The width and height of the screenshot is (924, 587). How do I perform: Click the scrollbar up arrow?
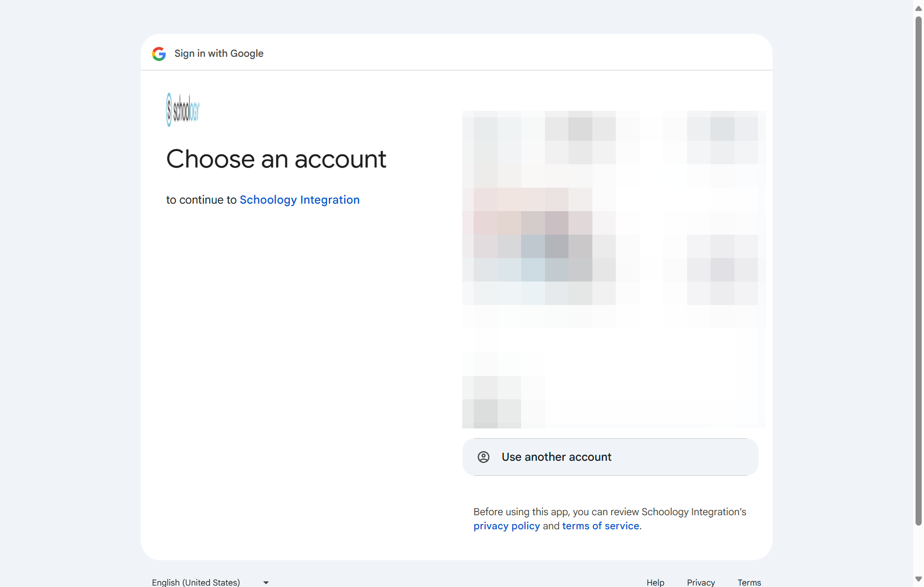[x=918, y=8]
